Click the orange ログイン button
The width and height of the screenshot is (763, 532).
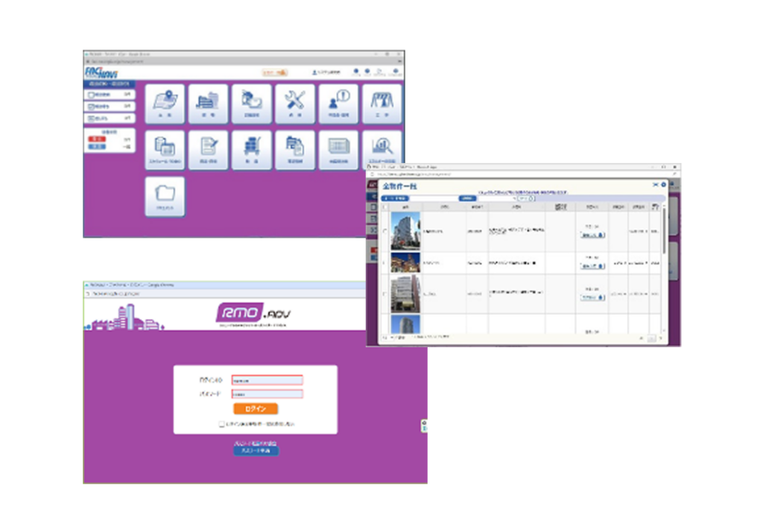(x=256, y=408)
